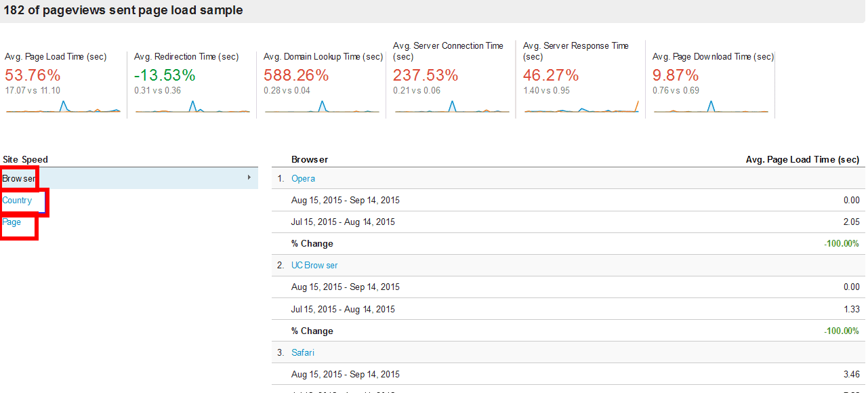
Task: Click the -13.53% redirection time value
Action: [165, 75]
